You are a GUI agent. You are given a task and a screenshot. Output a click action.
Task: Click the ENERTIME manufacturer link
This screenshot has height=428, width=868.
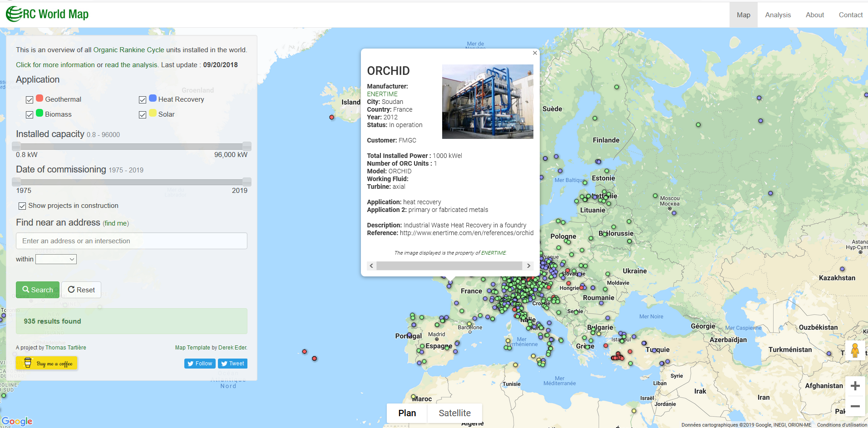coord(382,94)
